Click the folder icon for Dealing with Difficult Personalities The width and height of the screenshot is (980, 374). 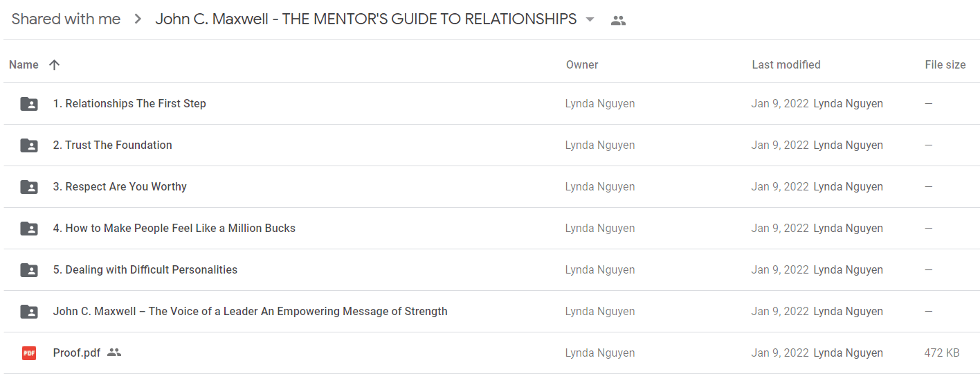pos(29,270)
